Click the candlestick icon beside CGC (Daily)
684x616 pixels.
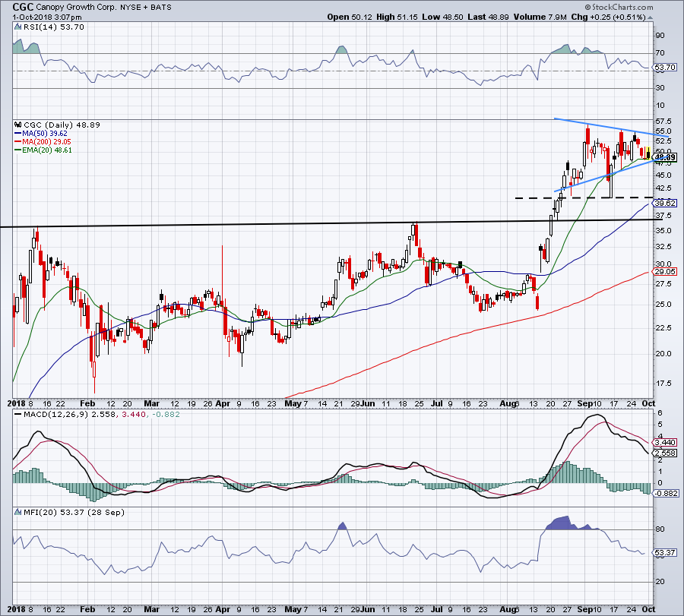pyautogui.click(x=18, y=125)
